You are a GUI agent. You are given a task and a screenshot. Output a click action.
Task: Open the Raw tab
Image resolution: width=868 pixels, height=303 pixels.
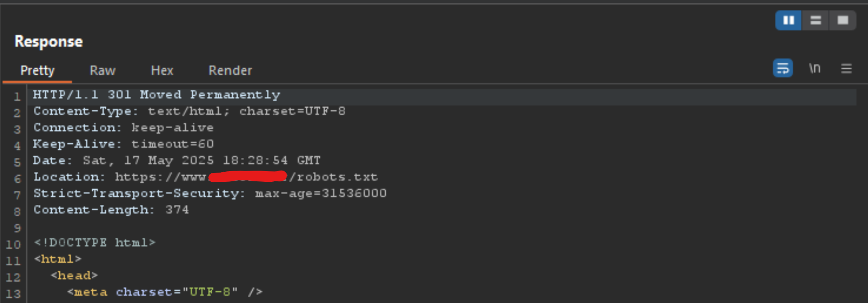(x=103, y=70)
